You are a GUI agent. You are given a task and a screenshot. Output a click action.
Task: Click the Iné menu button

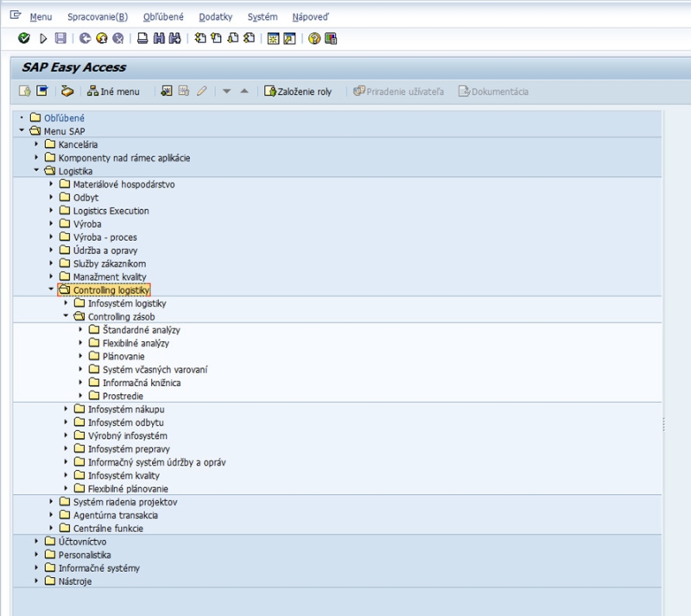(113, 92)
